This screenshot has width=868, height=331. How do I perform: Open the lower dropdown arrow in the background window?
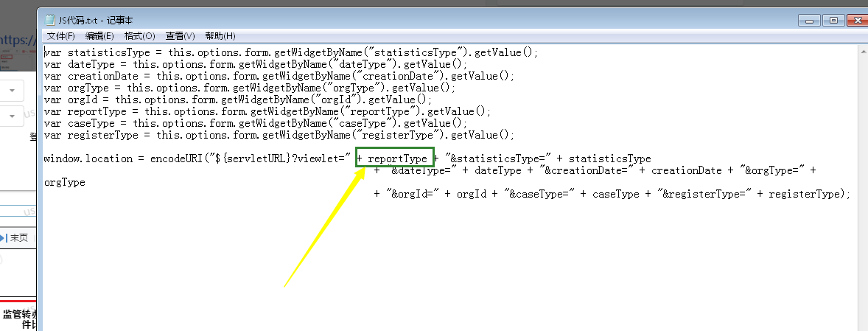13,116
